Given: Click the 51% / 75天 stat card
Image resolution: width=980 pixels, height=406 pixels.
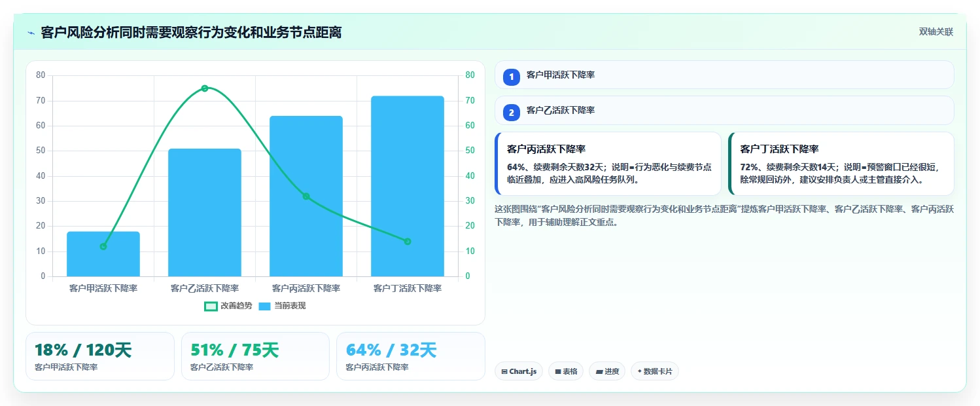Looking at the screenshot, I should click(255, 356).
